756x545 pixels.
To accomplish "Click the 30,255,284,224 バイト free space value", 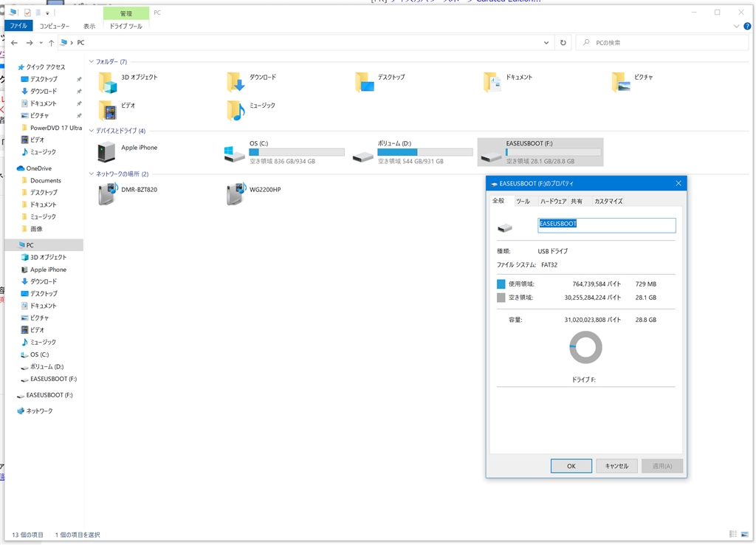I will point(593,298).
